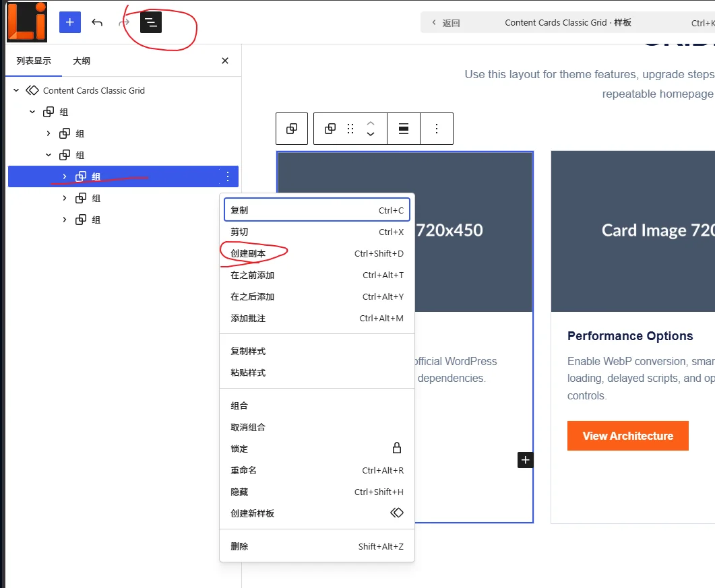
Task: Choose 剪切 from the context menu
Action: click(x=317, y=232)
